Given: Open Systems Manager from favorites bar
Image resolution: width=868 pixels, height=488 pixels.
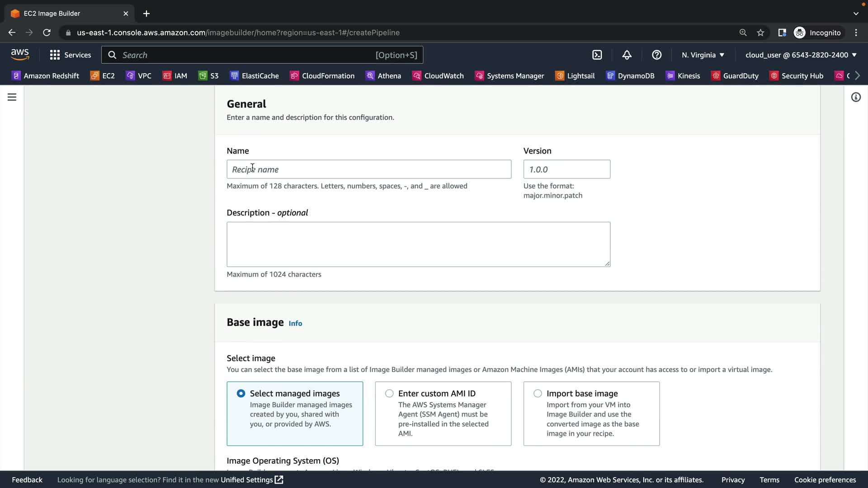Looking at the screenshot, I should (509, 76).
